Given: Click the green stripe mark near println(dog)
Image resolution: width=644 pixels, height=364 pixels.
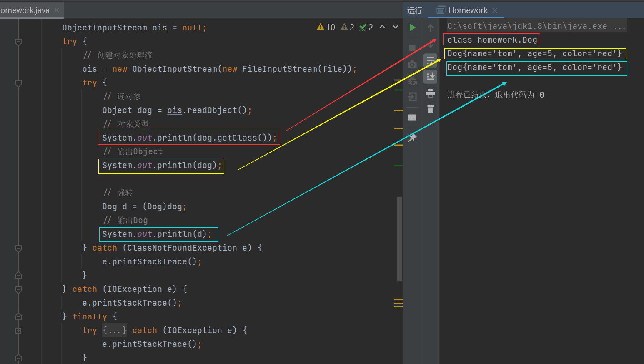Looking at the screenshot, I should [398, 166].
